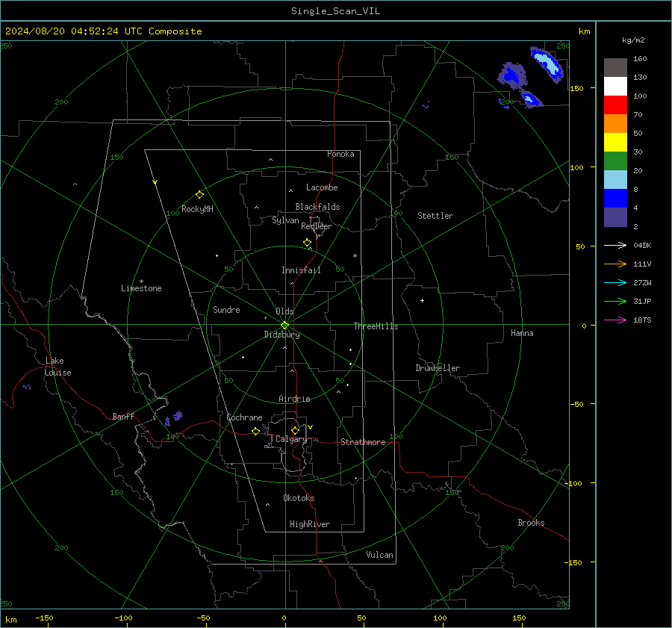Choose the light blue 20 legend swatch
672x628 pixels.
click(x=615, y=180)
